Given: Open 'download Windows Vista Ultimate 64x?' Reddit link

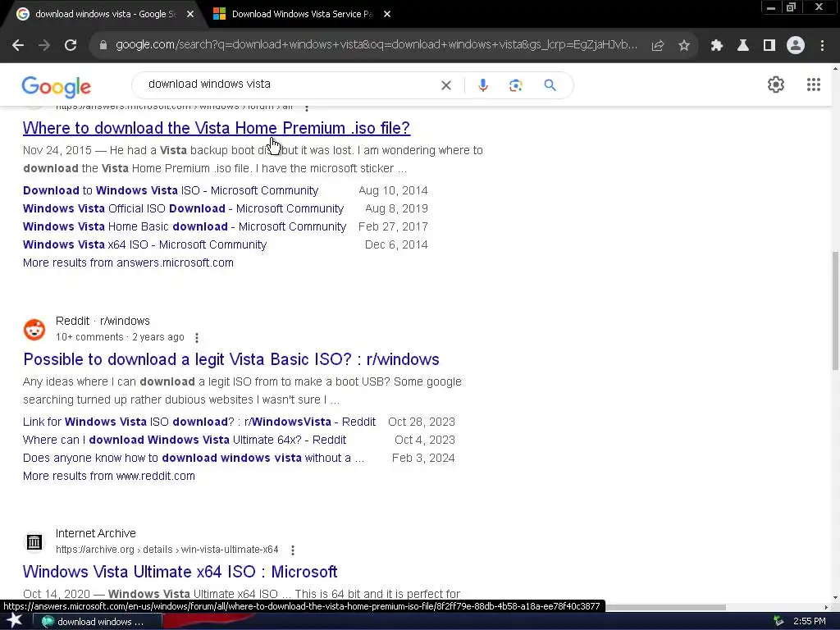Looking at the screenshot, I should [x=185, y=441].
